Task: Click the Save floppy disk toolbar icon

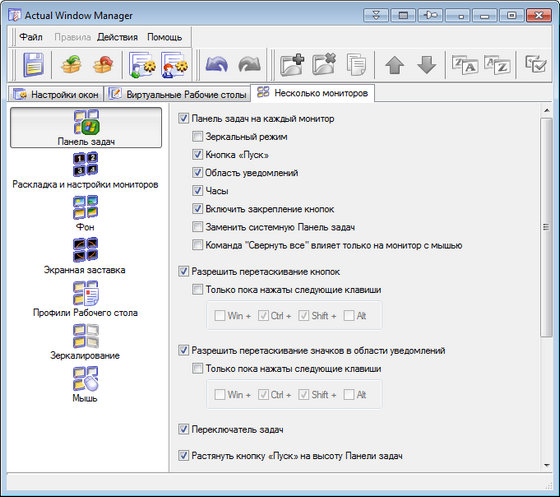Action: (33, 65)
